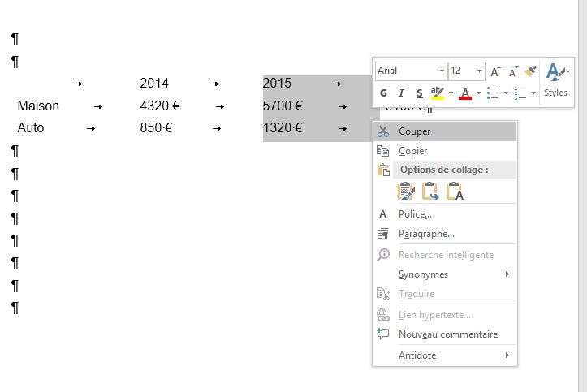Expand the Antidote submenu
Viewport: 587px width, 392px height.
coord(445,355)
